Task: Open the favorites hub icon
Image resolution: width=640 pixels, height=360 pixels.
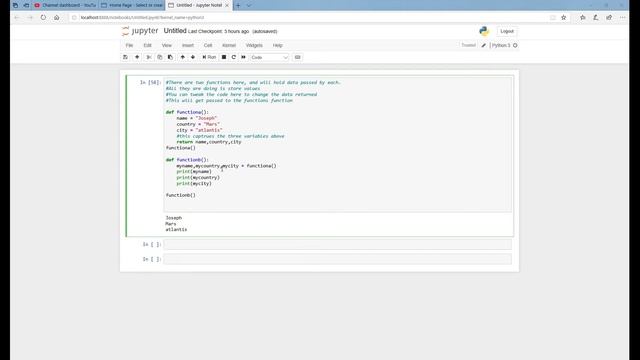Action: point(582,18)
